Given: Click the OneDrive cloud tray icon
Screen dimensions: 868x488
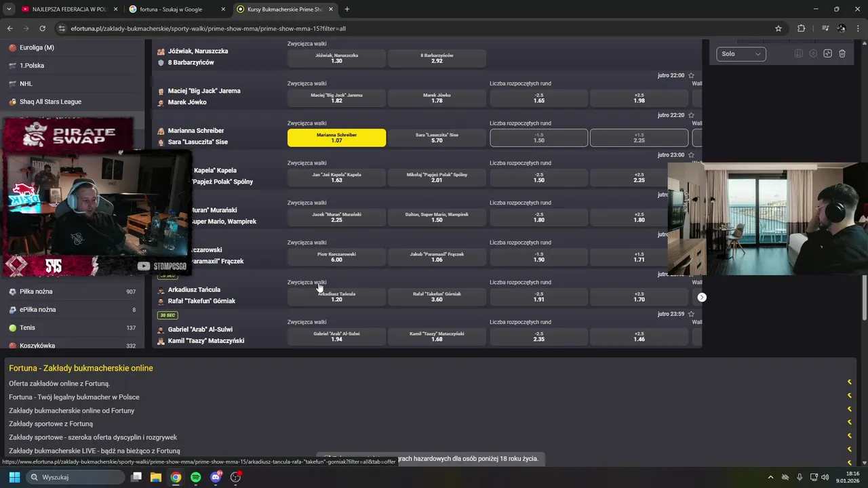Looking at the screenshot, I should [x=785, y=477].
